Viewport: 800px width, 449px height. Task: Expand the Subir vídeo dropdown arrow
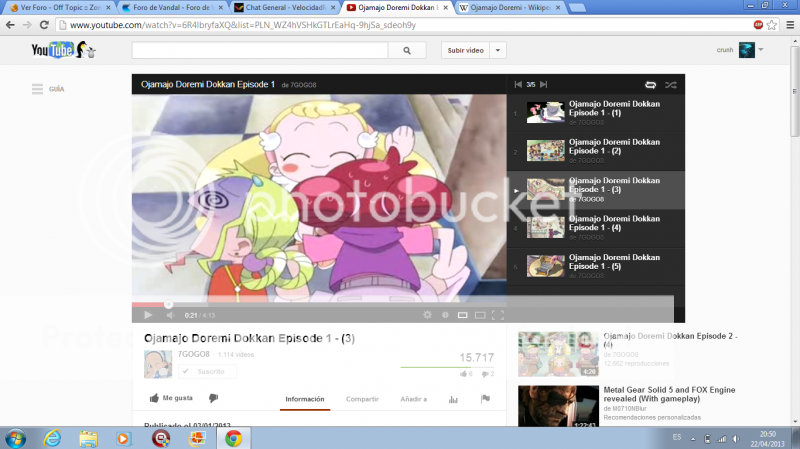click(x=497, y=50)
